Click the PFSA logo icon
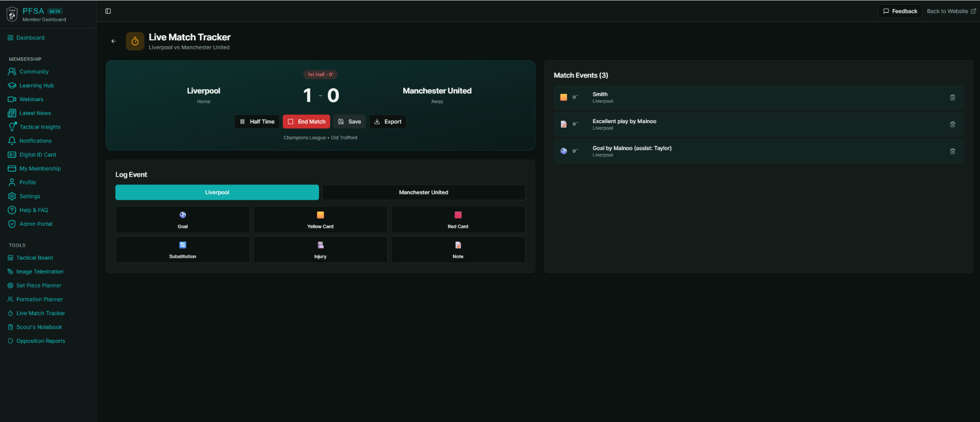 coord(12,14)
